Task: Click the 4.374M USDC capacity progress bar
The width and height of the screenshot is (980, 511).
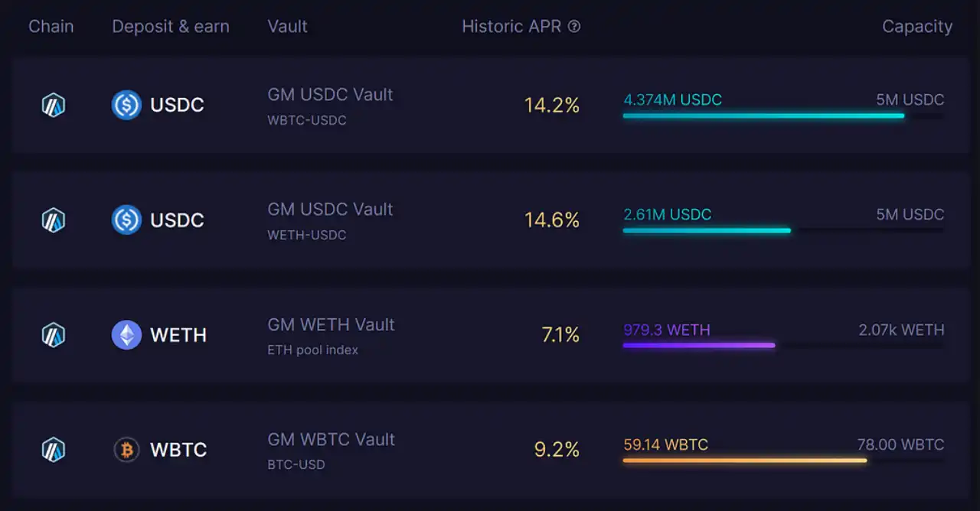Action: (x=763, y=116)
